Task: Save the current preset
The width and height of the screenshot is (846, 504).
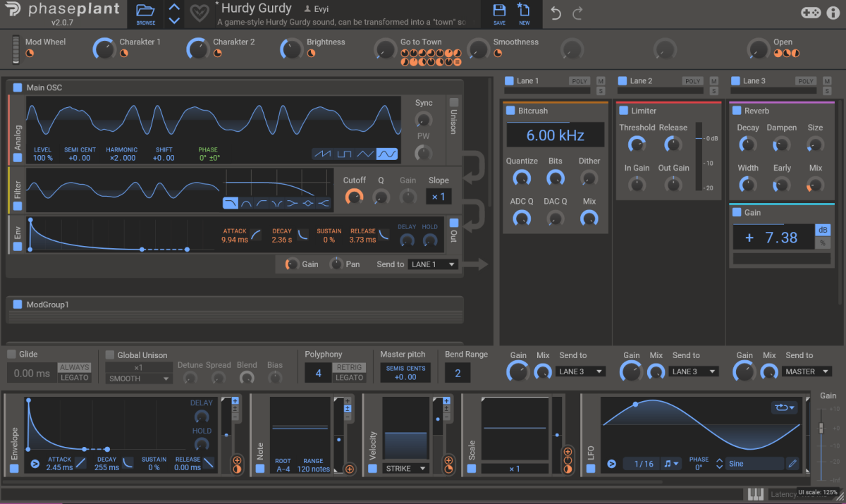Action: coord(499,13)
